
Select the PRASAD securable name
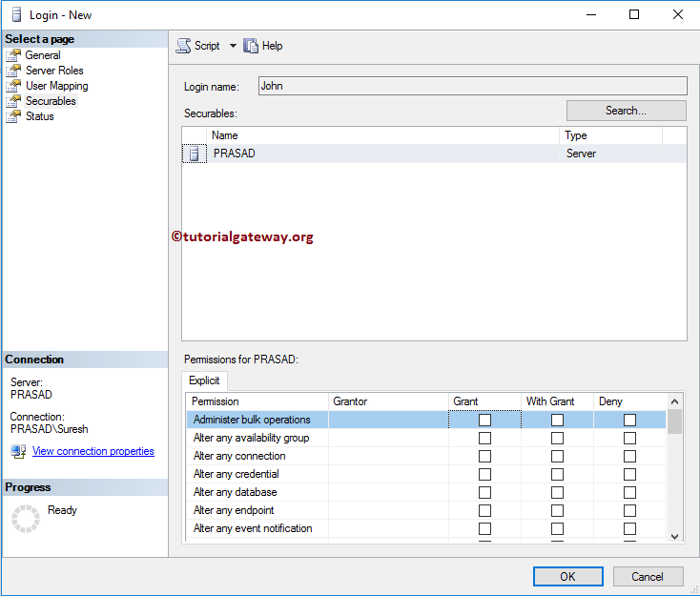(x=235, y=154)
